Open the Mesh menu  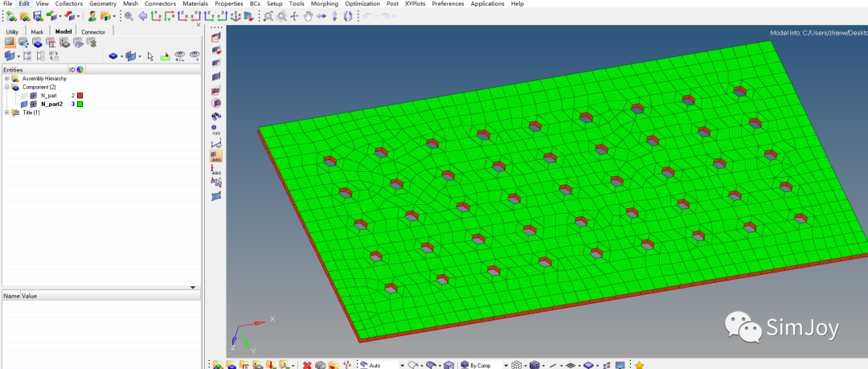click(x=130, y=3)
